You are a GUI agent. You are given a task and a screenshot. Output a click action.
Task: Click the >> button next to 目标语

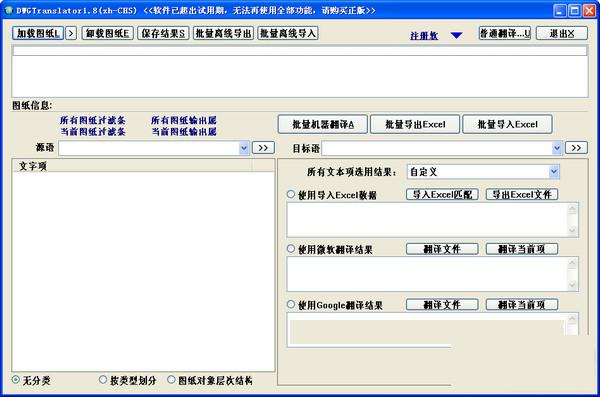(576, 148)
